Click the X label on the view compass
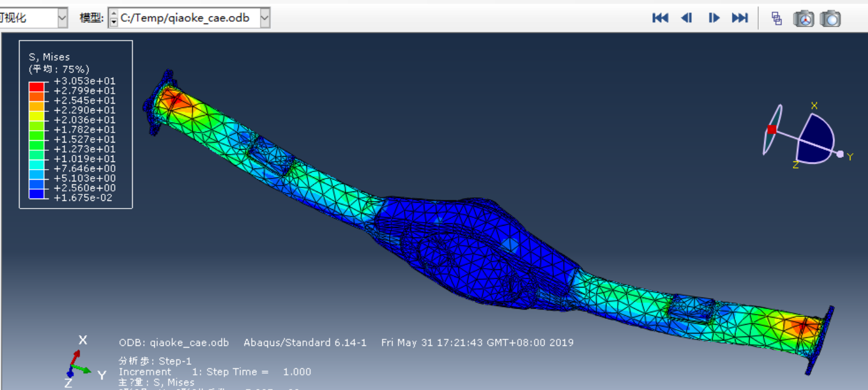This screenshot has width=868, height=390. coord(814,106)
